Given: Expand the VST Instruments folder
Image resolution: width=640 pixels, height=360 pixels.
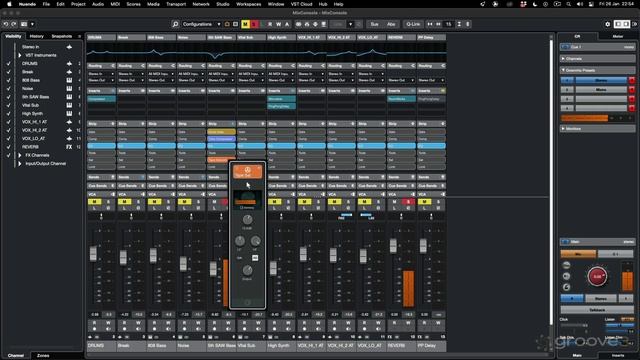Looking at the screenshot, I should tap(20, 55).
